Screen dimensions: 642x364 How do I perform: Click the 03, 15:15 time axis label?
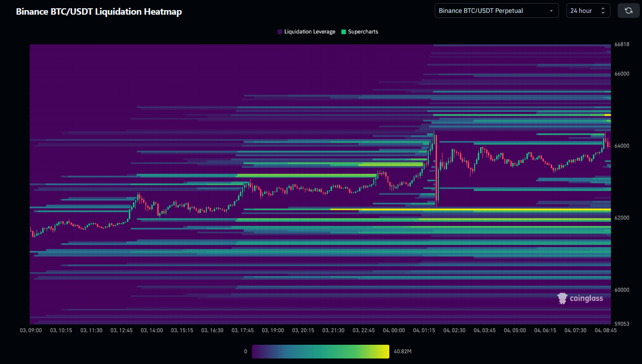[x=183, y=330]
